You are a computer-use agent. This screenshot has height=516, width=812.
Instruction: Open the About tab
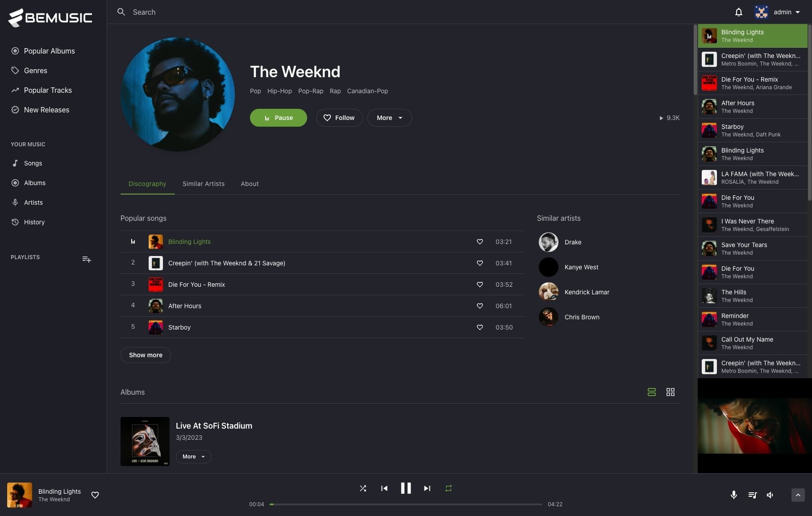(250, 184)
